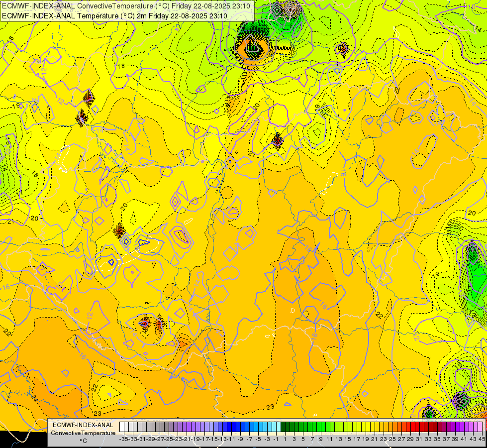
Task: Click the legend scale value 25
Action: (392, 440)
